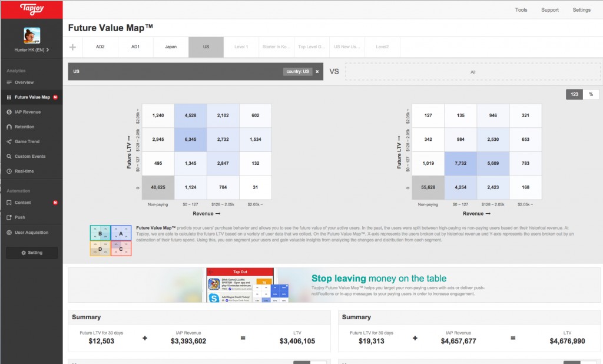Select the 40,625 non-paying users cell
This screenshot has height=364, width=603.
157,186
